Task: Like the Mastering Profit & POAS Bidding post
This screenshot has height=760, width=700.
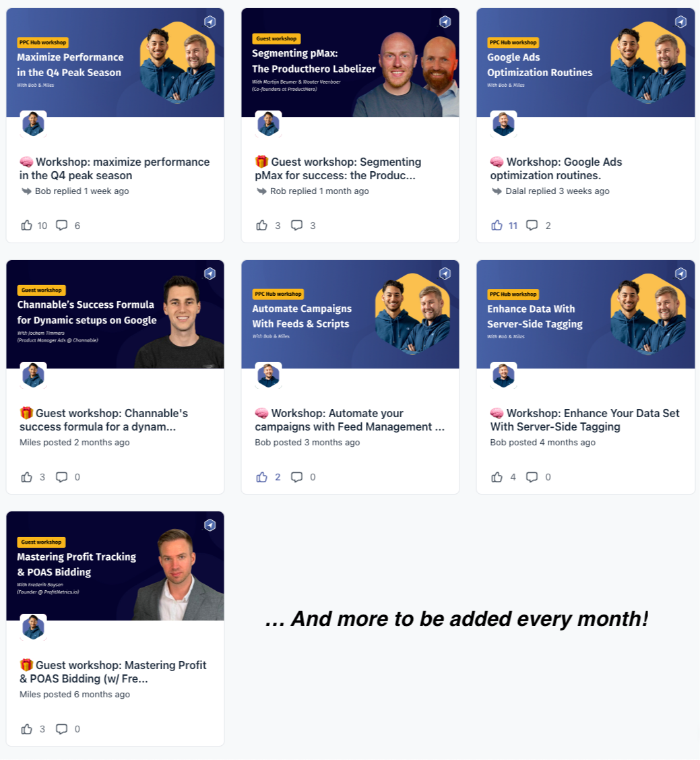Action: 27,729
